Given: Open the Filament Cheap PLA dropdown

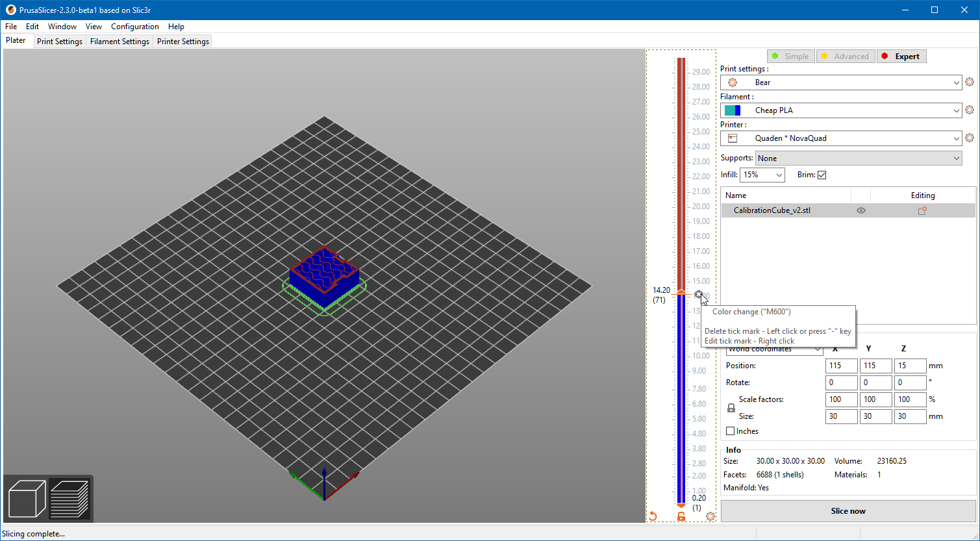Looking at the screenshot, I should 841,110.
